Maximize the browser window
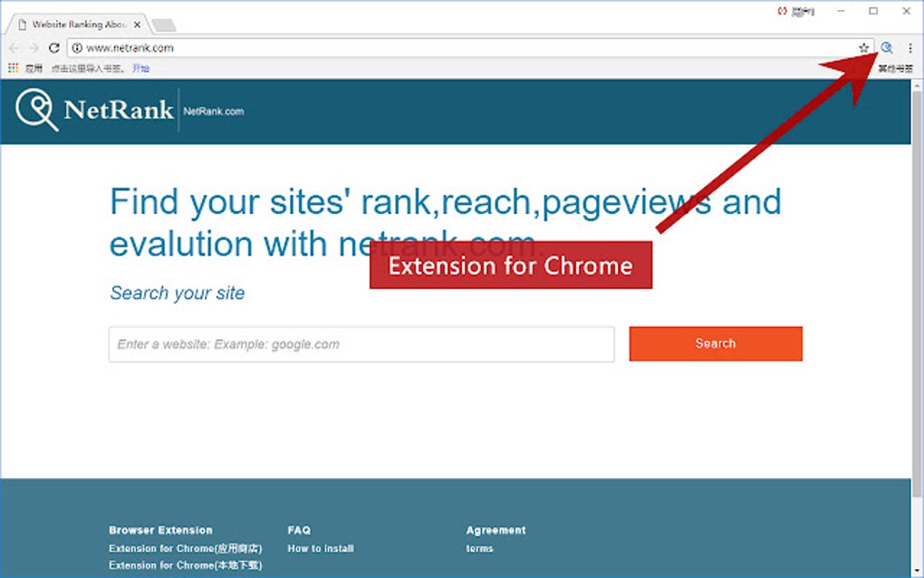This screenshot has height=578, width=924. click(873, 11)
